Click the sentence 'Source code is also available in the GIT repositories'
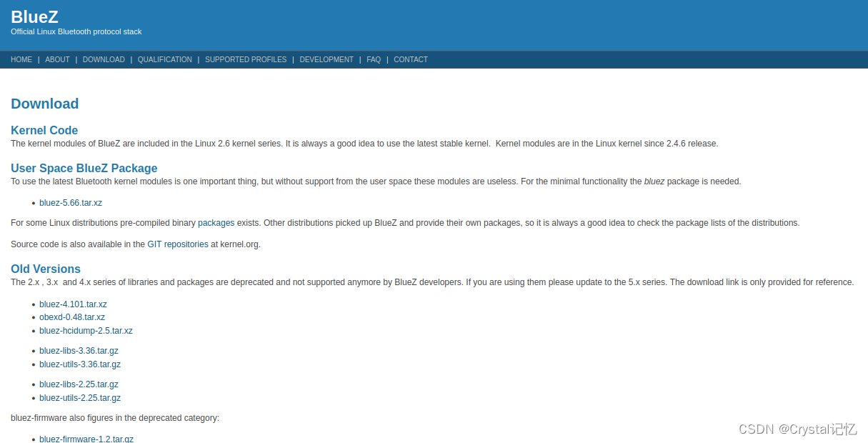This screenshot has width=868, height=443. [136, 244]
